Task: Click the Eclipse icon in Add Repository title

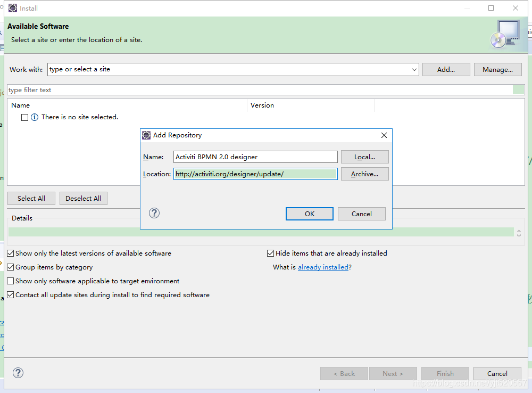Action: click(x=146, y=135)
